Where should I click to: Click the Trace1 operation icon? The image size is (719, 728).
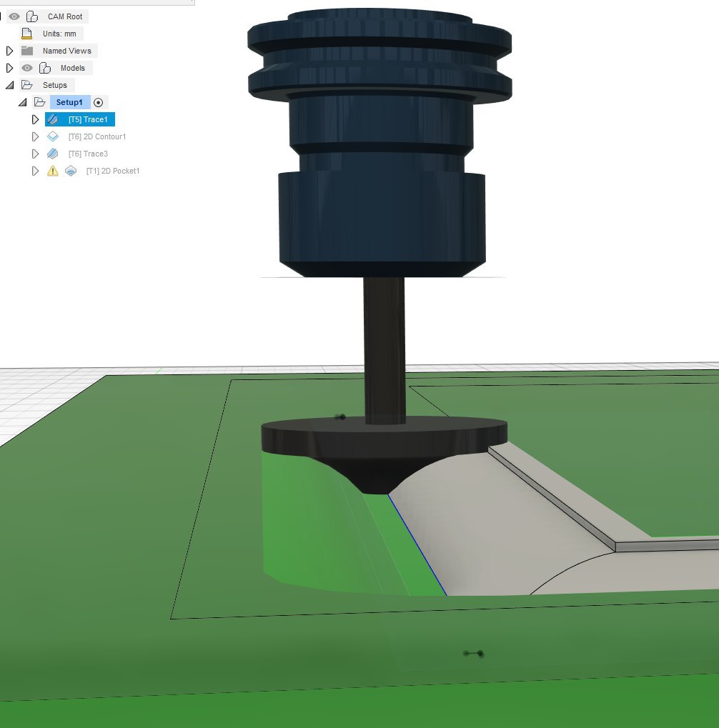coord(53,119)
